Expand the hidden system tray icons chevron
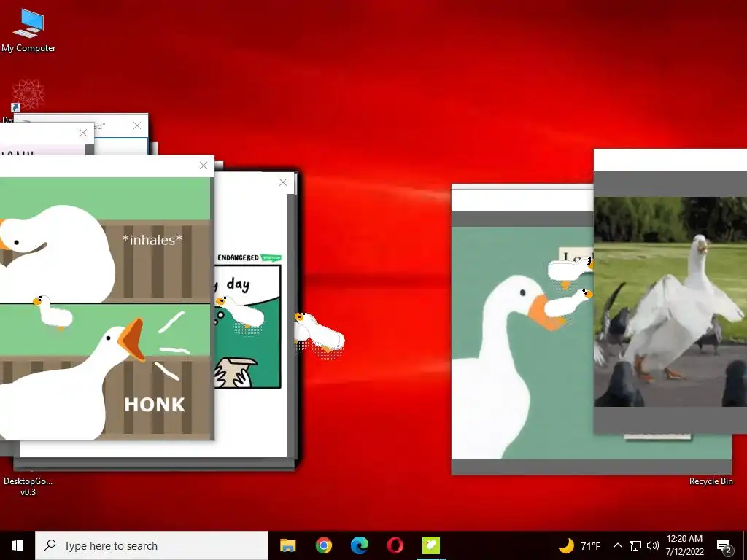The height and width of the screenshot is (560, 747). click(x=617, y=545)
